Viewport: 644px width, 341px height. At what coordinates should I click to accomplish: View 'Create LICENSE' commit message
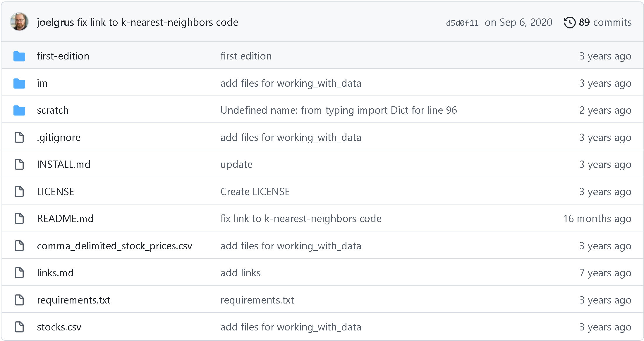coord(255,192)
